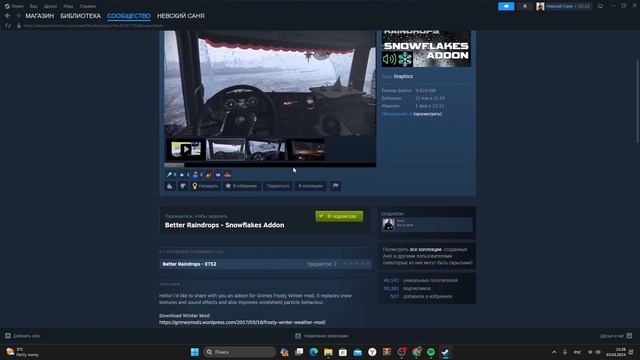This screenshot has width=640, height=360.
Task: Open the все коллекции link
Action: pyautogui.click(x=426, y=249)
